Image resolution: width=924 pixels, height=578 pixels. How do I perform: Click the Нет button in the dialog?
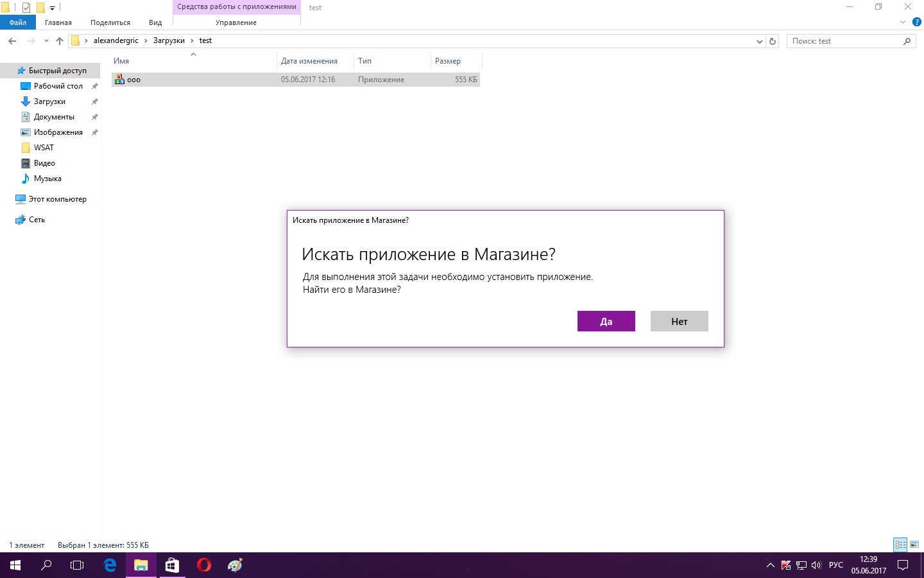coord(680,321)
